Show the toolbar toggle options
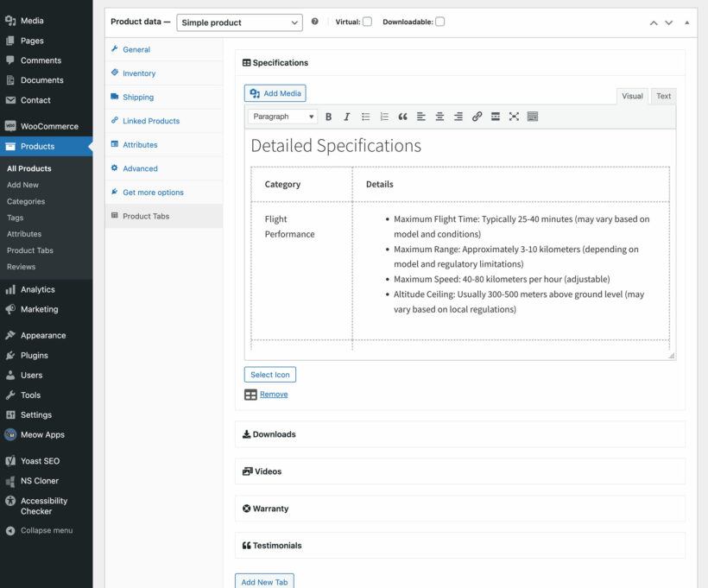 point(533,117)
